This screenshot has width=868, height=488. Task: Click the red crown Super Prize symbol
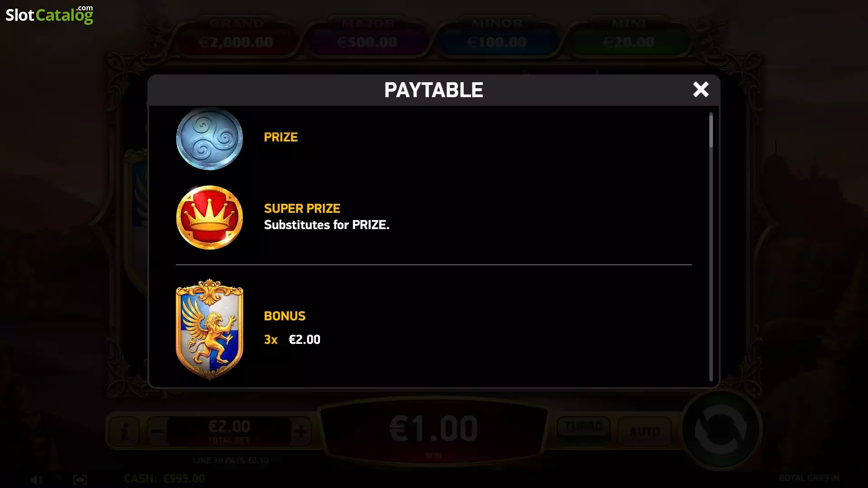209,217
